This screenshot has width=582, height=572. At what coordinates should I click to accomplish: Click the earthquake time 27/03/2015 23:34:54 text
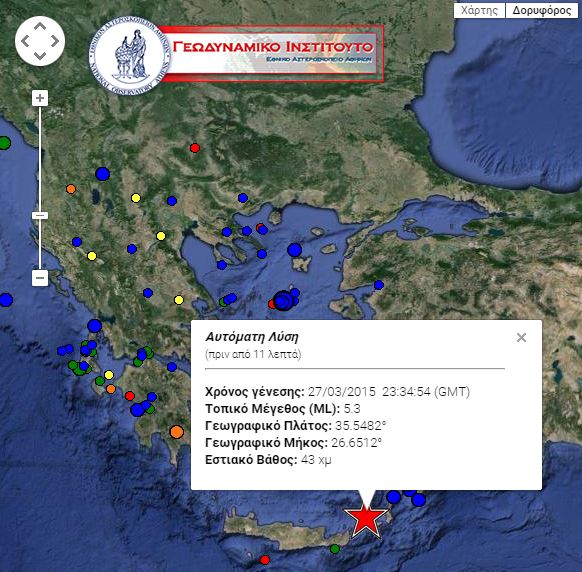389,392
